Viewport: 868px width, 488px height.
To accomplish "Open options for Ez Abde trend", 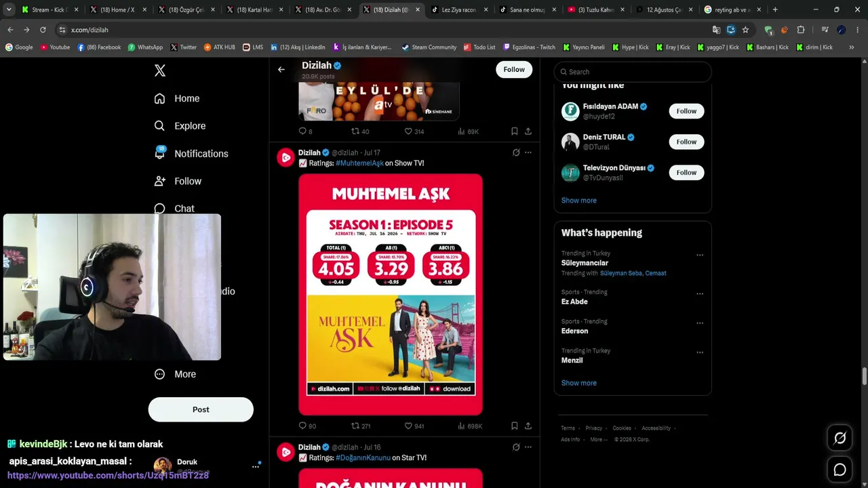I will 700,294.
